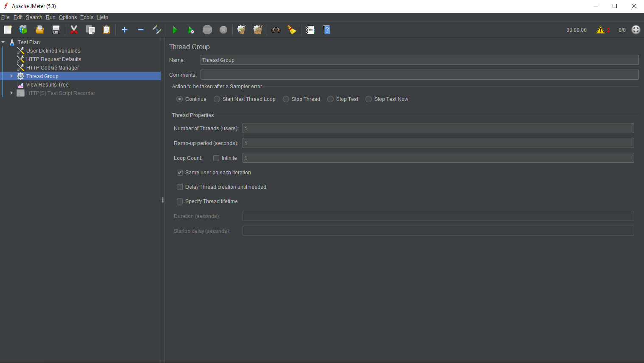Expand the Thread Group tree node
Viewport: 644px width, 363px height.
pos(11,76)
